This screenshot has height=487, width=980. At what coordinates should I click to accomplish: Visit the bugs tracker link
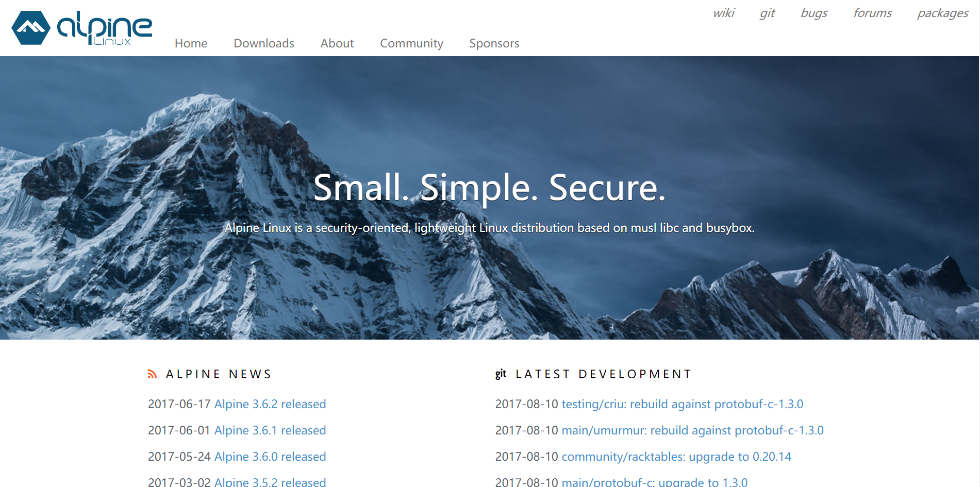coord(814,13)
